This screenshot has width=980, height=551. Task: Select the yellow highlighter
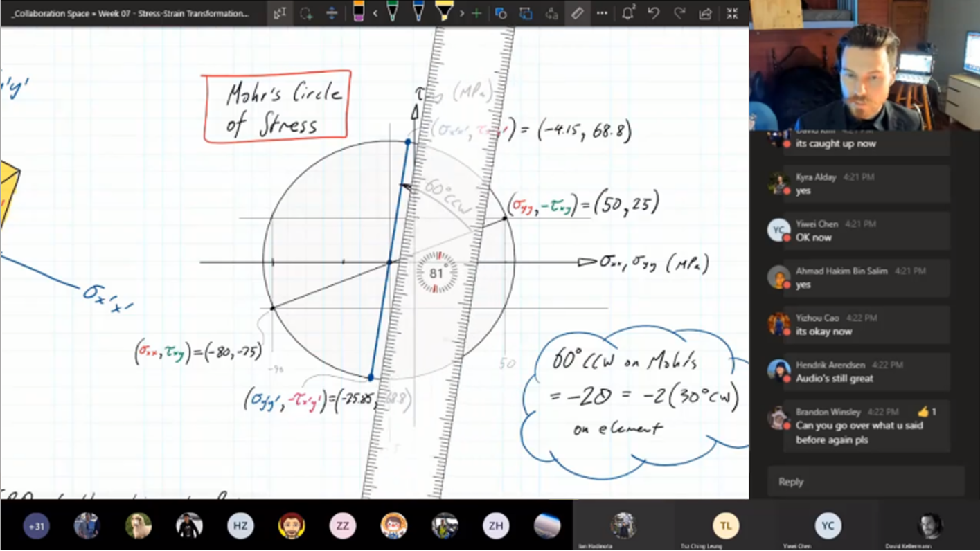[444, 12]
